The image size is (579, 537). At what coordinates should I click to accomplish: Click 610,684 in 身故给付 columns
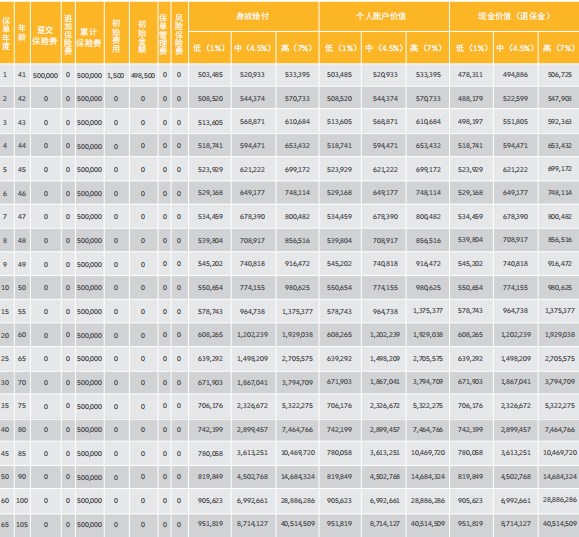[297, 122]
